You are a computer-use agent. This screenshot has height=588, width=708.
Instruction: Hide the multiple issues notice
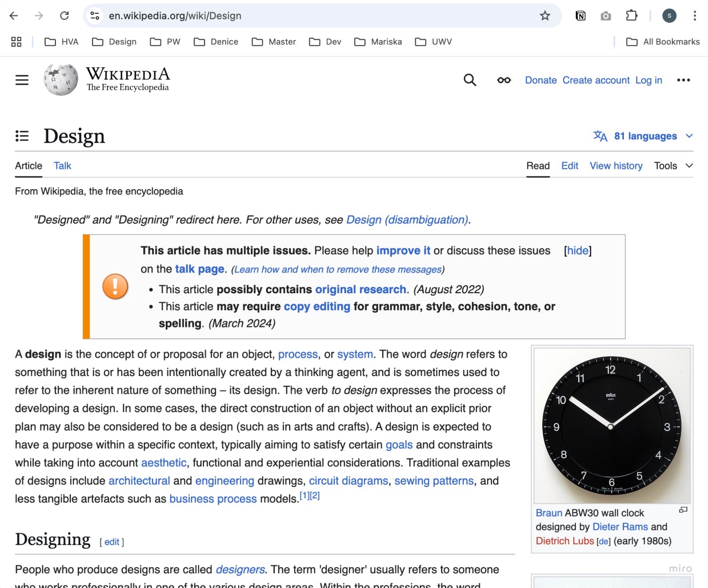(x=578, y=251)
